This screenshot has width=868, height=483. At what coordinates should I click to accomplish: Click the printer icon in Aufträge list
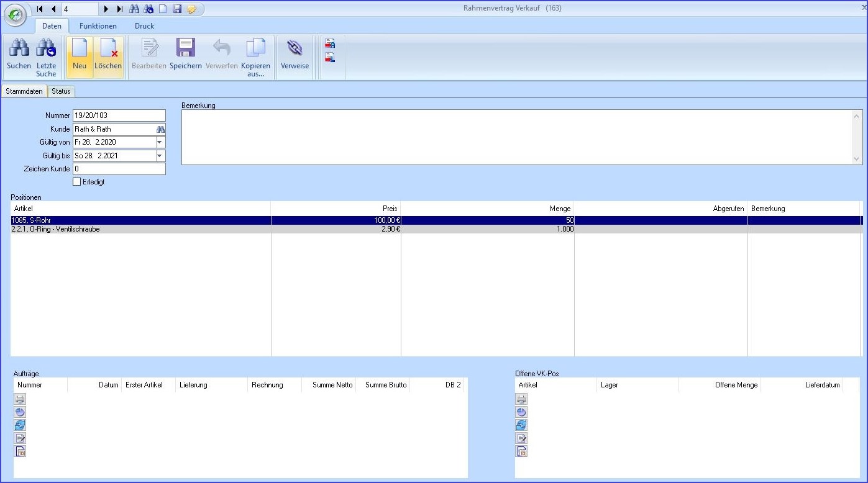point(20,399)
